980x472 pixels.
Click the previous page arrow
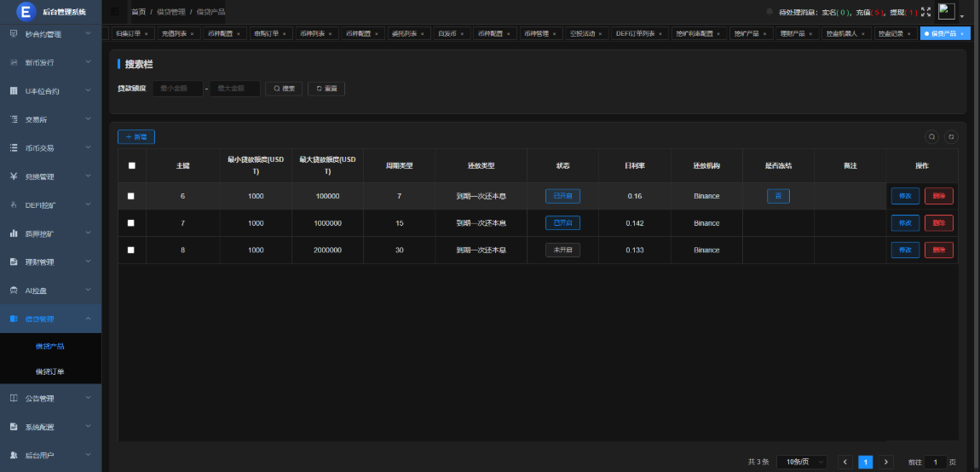[x=845, y=462]
